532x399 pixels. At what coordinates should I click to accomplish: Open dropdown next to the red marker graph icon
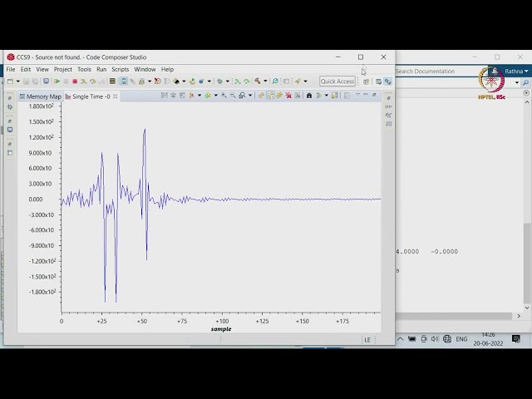199,96
